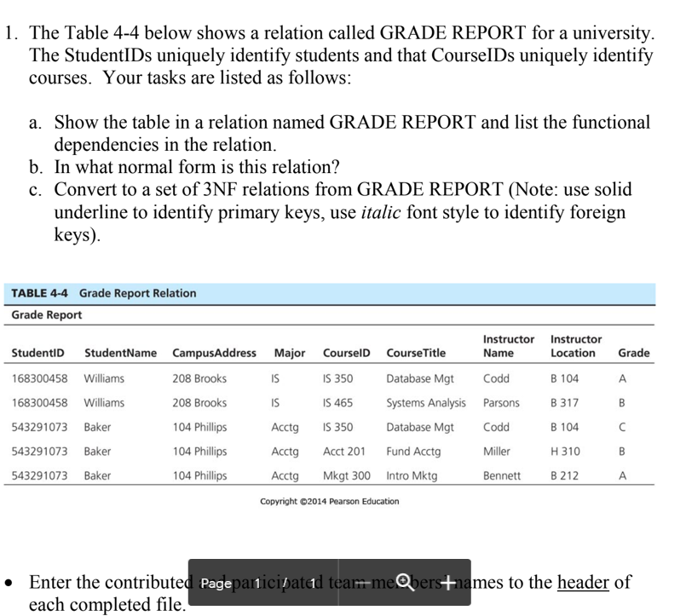Click the page number input field
Screen dimensions: 686x616
click(x=257, y=583)
